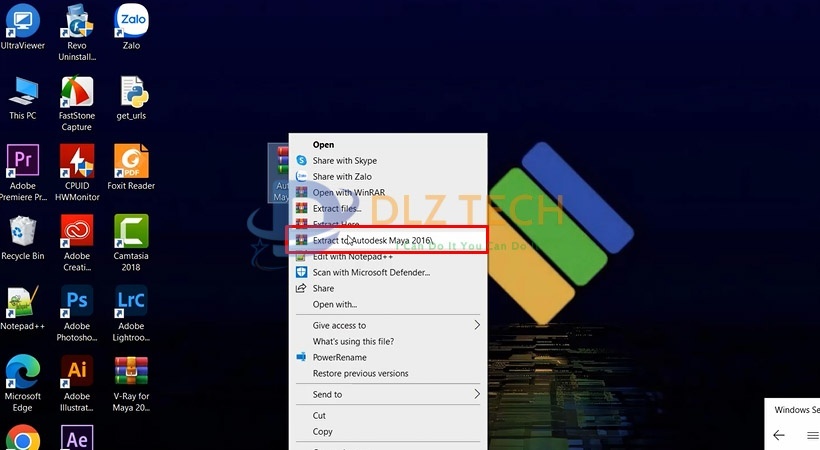820x450 pixels.
Task: Select the get_urls Python file
Action: pos(131,93)
